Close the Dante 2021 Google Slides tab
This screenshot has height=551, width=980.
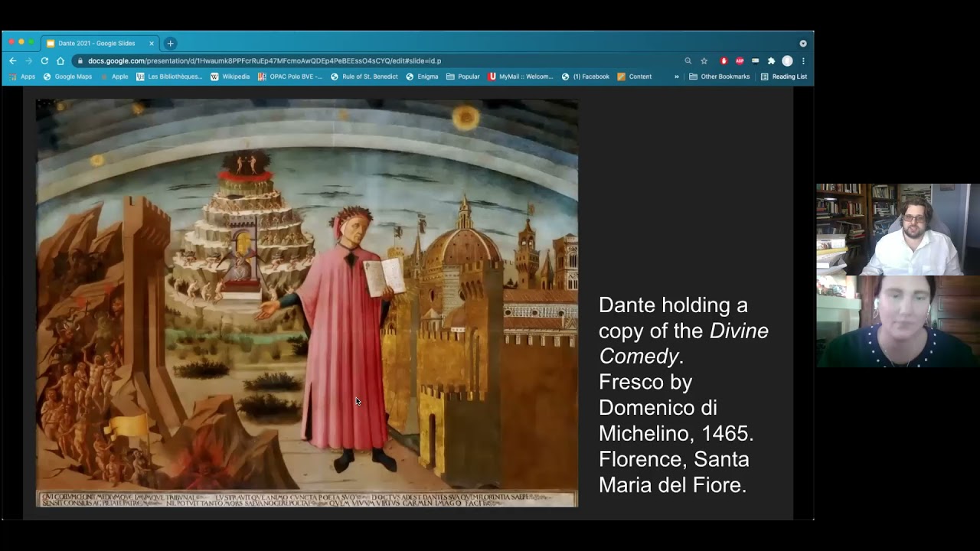point(152,44)
